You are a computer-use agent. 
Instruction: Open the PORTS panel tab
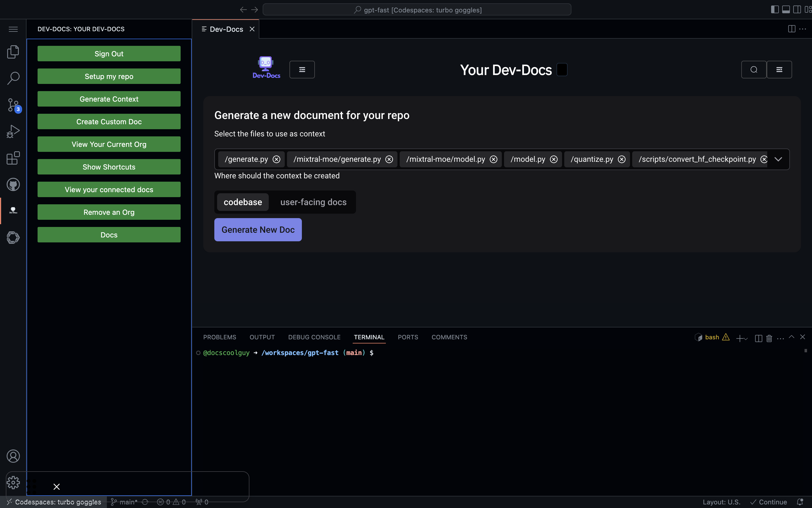pyautogui.click(x=408, y=337)
